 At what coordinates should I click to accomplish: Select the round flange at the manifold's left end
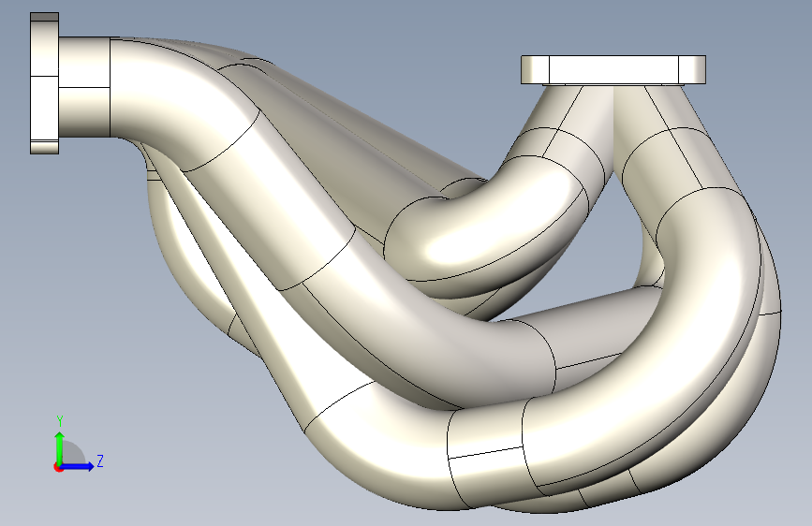tap(45, 83)
